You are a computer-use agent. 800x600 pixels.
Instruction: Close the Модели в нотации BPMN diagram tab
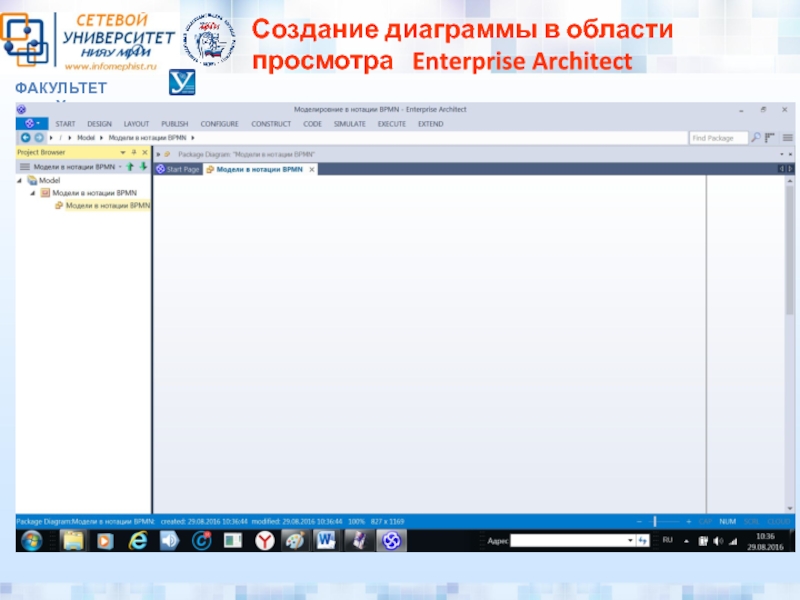[x=311, y=170]
